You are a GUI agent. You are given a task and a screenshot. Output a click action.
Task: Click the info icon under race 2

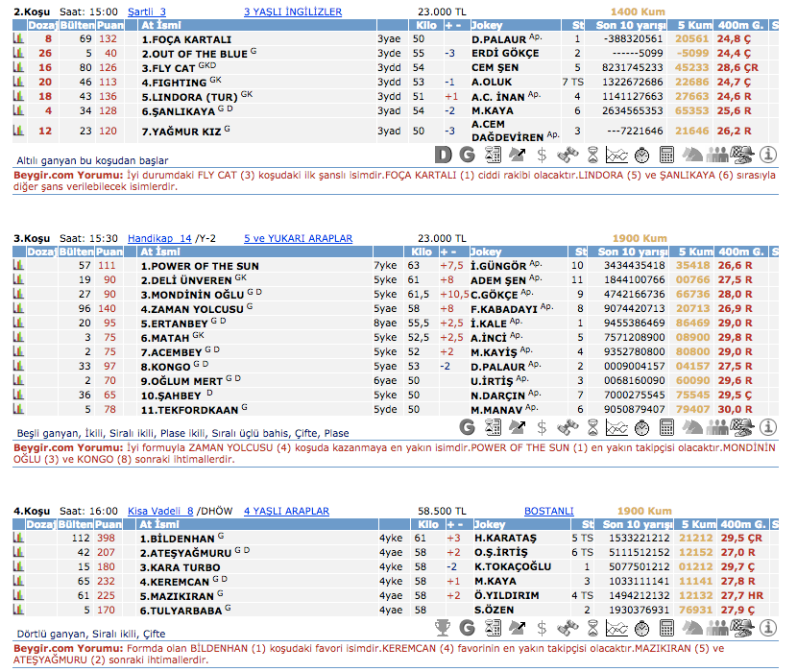tap(767, 154)
